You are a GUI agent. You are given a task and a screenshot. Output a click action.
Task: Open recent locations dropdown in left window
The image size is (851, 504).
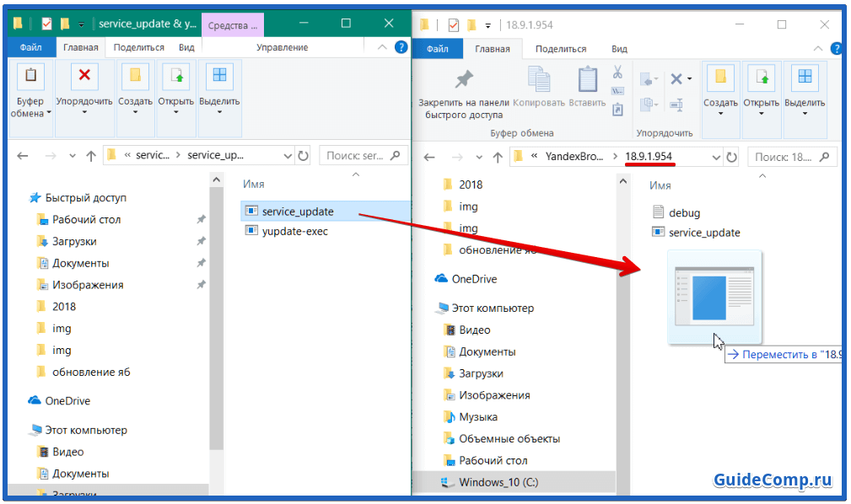tap(73, 156)
